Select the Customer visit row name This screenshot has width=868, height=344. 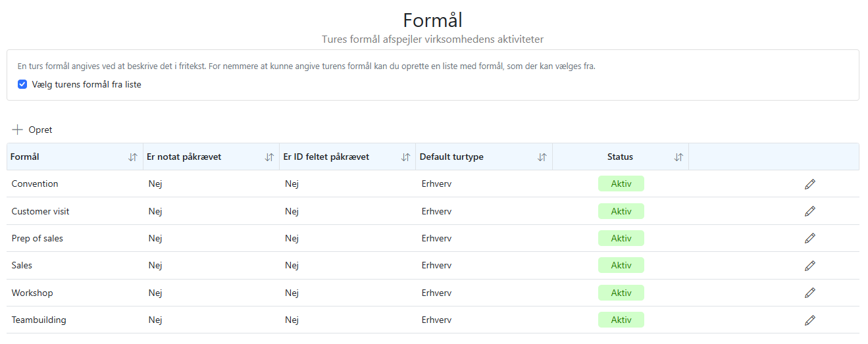tap(40, 211)
